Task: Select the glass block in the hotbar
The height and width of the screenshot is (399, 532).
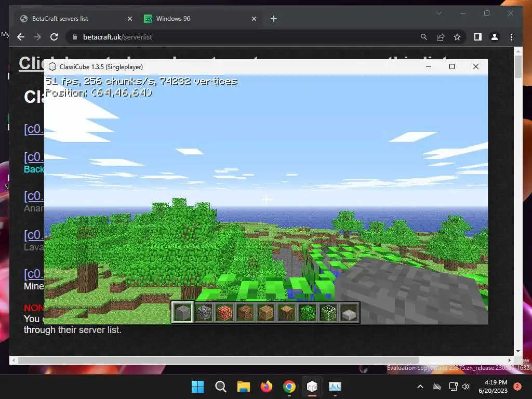Action: [x=328, y=312]
